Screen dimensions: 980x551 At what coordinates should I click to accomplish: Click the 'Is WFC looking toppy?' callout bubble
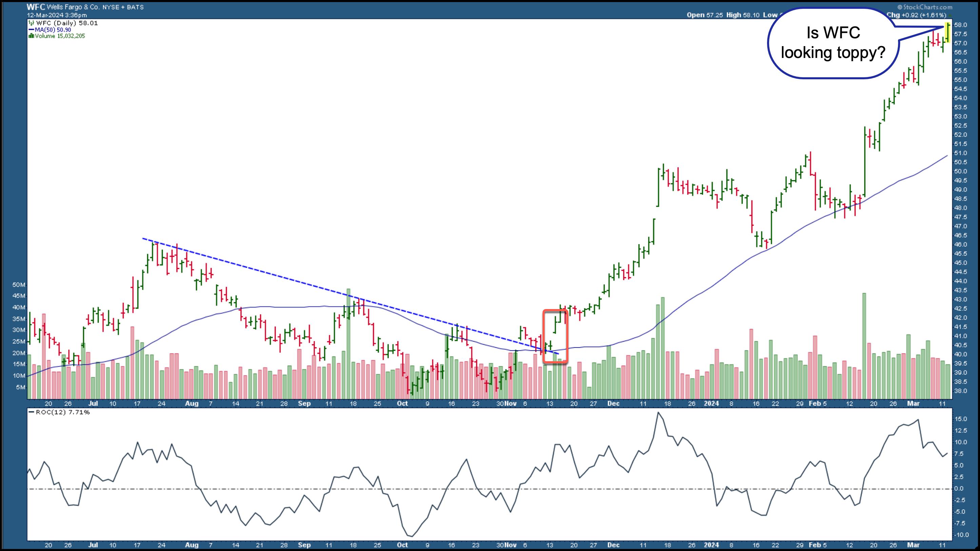[833, 43]
